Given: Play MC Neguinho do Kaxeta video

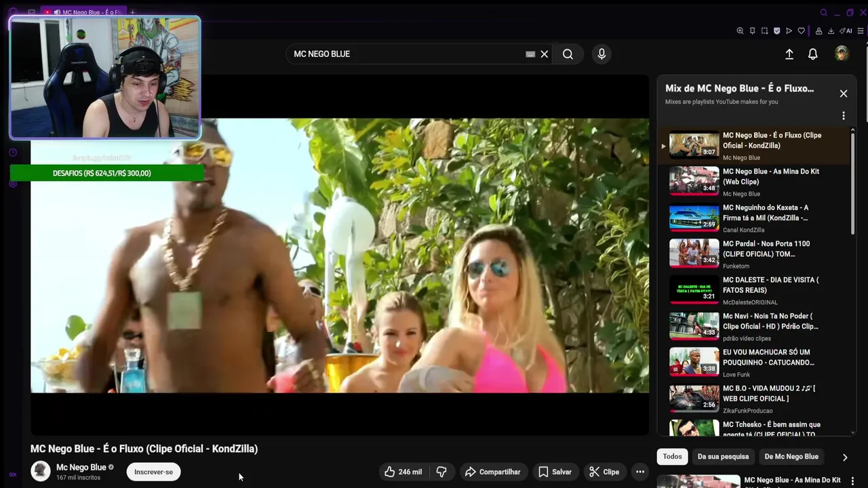Looking at the screenshot, I should (753, 218).
